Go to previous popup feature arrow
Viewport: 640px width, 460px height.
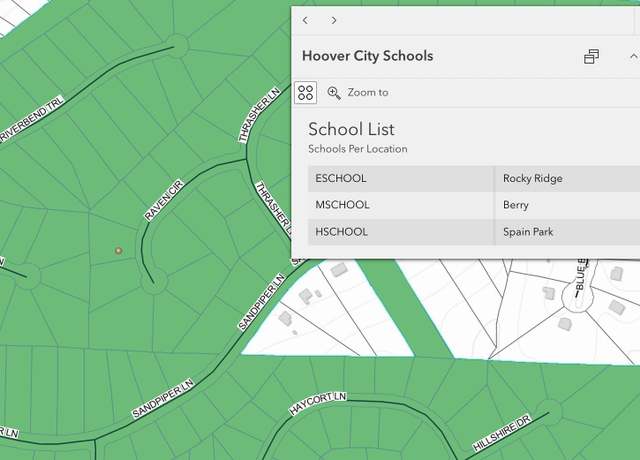[x=305, y=20]
